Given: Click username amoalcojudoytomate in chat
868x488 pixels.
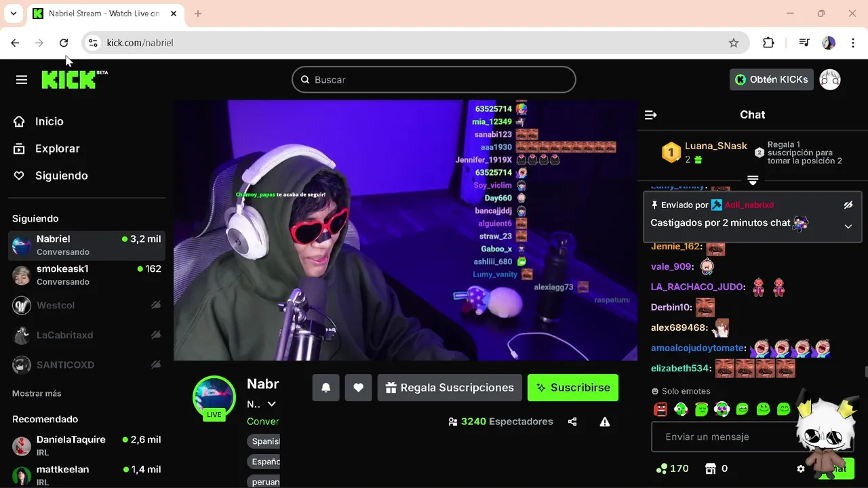Looking at the screenshot, I should point(698,348).
